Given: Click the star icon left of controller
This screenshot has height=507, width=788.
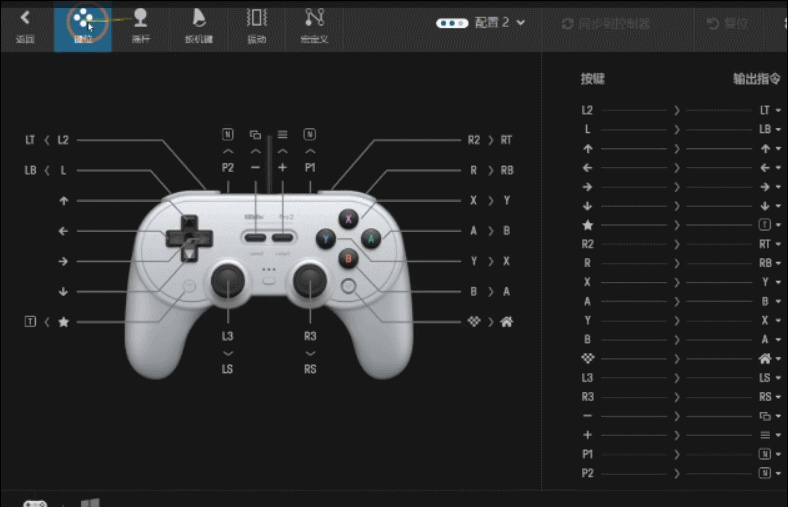Looking at the screenshot, I should 63,322.
